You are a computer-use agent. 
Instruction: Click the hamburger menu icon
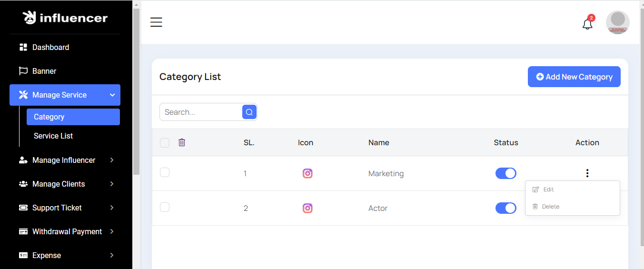(x=156, y=22)
